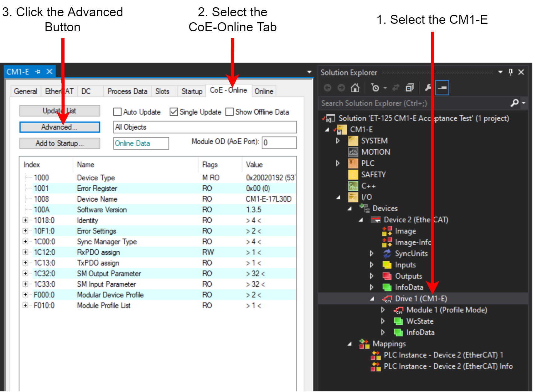Enable Show Offline Data checkbox

pyautogui.click(x=230, y=112)
